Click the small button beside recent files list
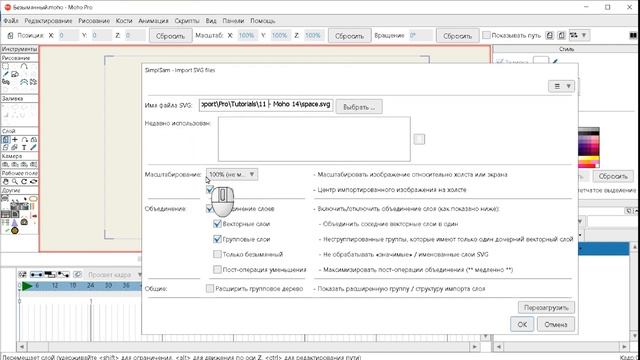The width and height of the screenshot is (640, 360). 419,139
